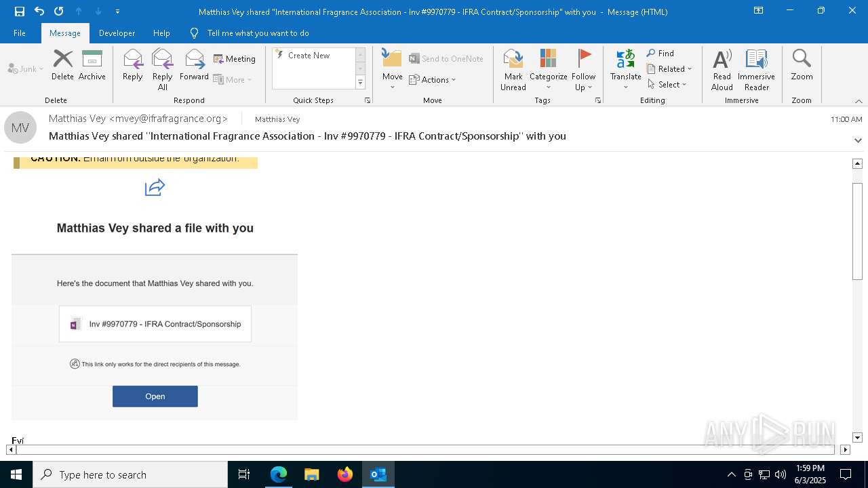The image size is (868, 488).
Task: Start Read Aloud
Action: click(x=722, y=69)
